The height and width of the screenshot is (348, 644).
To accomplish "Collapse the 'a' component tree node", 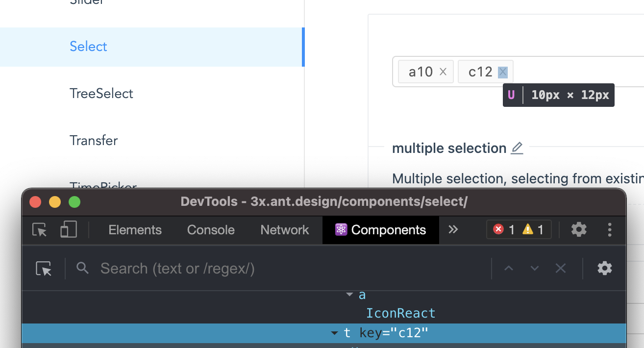I will click(349, 295).
